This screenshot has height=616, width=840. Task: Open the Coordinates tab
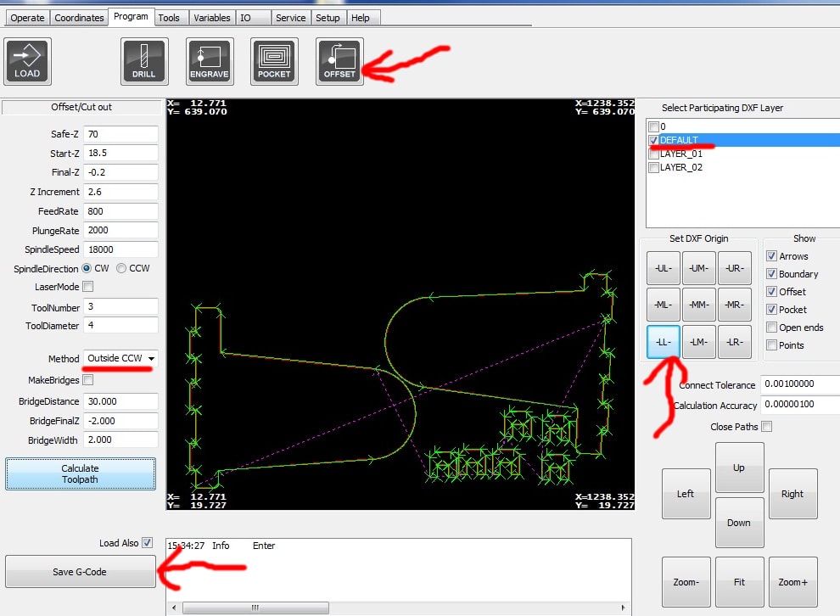(x=79, y=18)
